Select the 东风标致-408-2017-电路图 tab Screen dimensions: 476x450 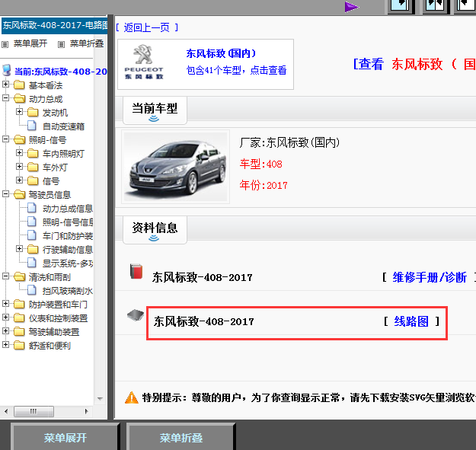coord(55,25)
